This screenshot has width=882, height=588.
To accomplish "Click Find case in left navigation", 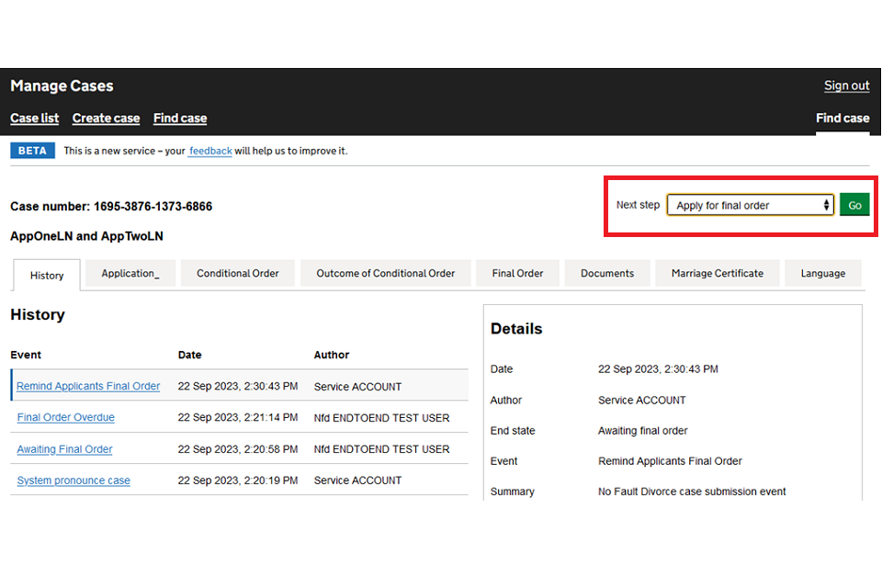I will [180, 119].
